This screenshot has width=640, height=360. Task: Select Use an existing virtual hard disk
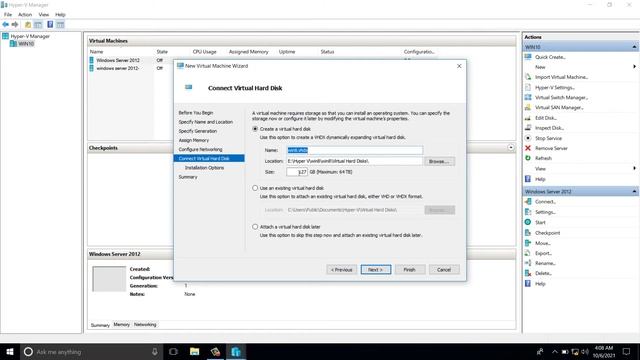(255, 188)
